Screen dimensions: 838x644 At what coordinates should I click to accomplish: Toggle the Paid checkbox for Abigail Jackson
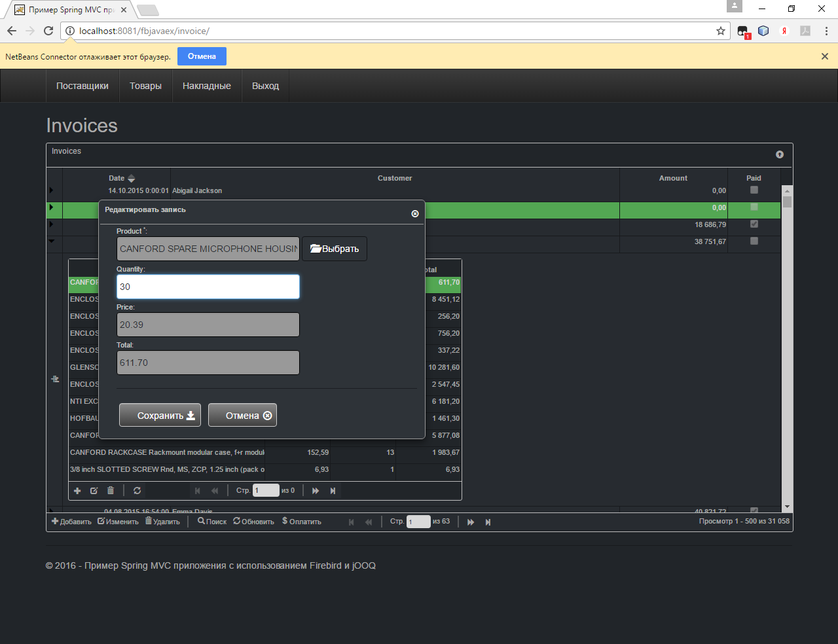pyautogui.click(x=754, y=190)
